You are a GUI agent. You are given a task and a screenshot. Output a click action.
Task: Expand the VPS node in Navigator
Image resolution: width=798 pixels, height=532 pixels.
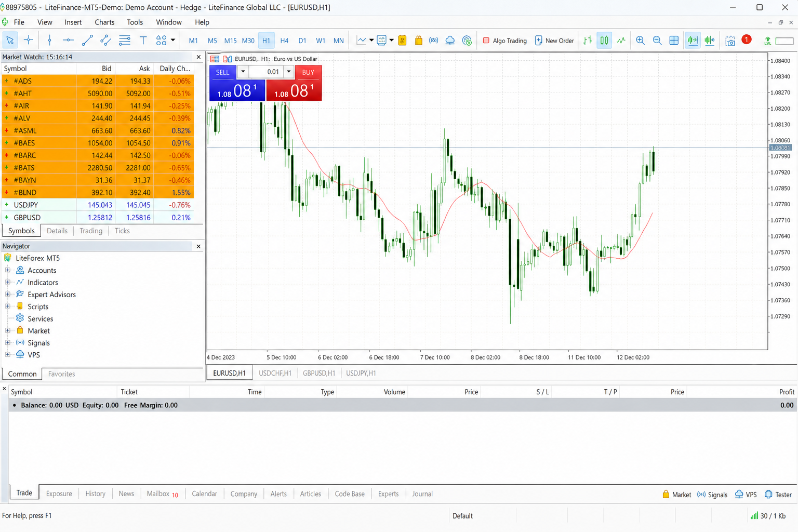point(8,354)
